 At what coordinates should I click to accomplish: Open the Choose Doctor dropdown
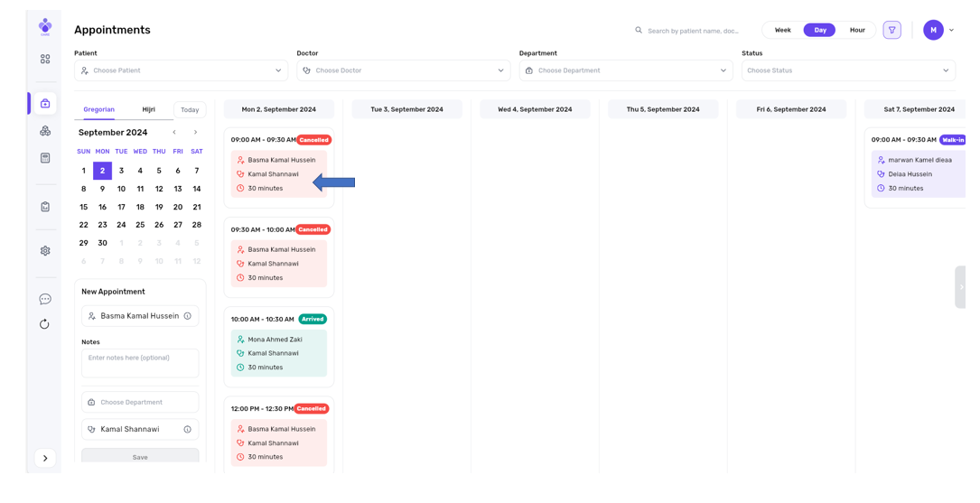pos(403,70)
